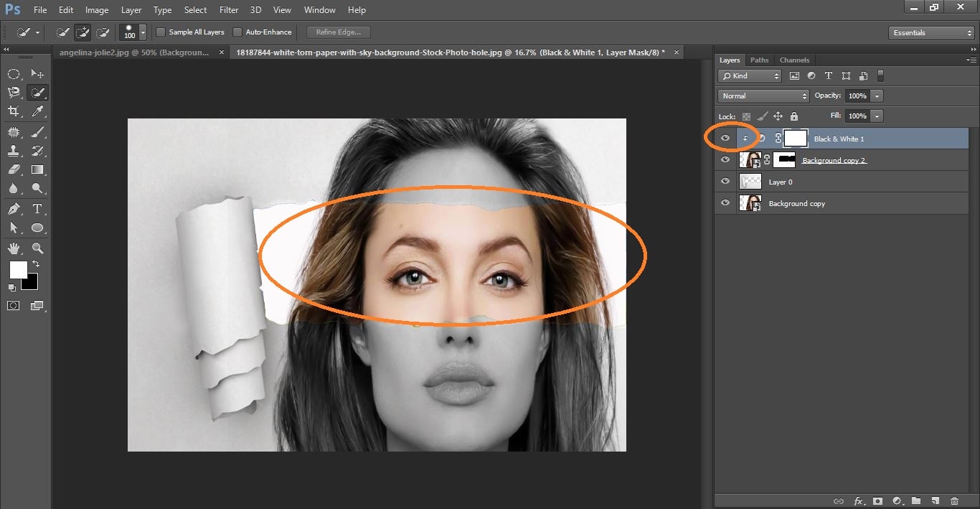Open the blend mode Normal dropdown

click(763, 95)
